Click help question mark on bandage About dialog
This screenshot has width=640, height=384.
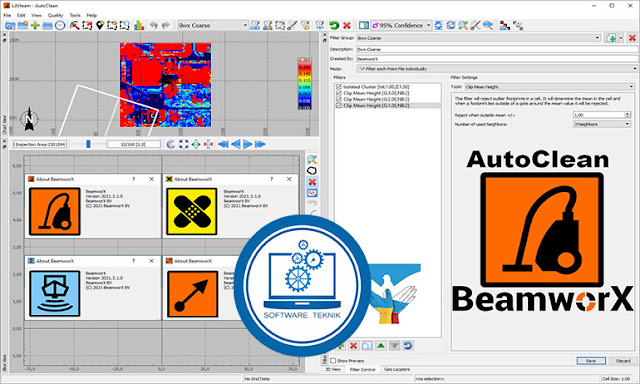pyautogui.click(x=271, y=179)
